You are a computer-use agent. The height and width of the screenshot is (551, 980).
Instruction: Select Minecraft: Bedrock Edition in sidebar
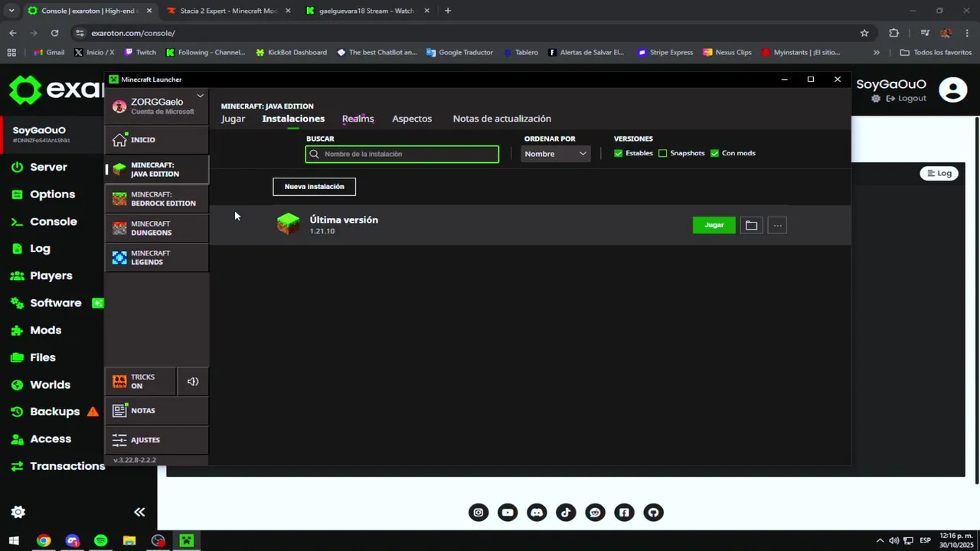pos(156,199)
